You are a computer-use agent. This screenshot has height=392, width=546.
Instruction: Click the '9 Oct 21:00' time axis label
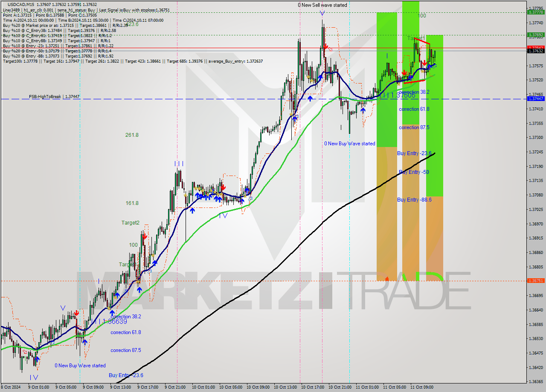pyautogui.click(x=175, y=387)
